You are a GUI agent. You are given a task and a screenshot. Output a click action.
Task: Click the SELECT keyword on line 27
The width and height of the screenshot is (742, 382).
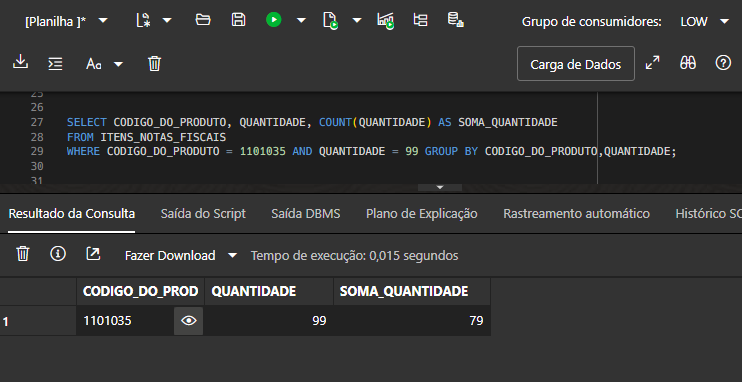pyautogui.click(x=87, y=123)
